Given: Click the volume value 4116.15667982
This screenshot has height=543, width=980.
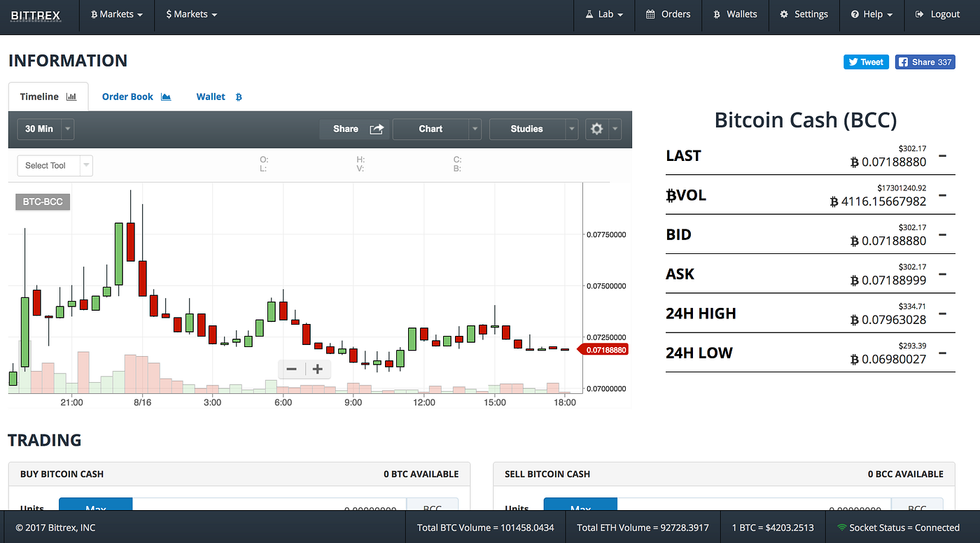Looking at the screenshot, I should (x=878, y=202).
